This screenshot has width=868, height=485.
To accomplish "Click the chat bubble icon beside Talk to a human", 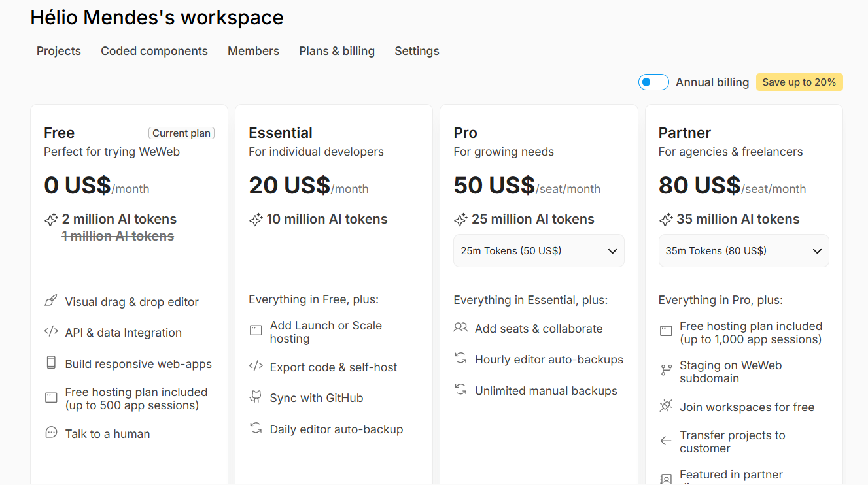I will point(51,433).
